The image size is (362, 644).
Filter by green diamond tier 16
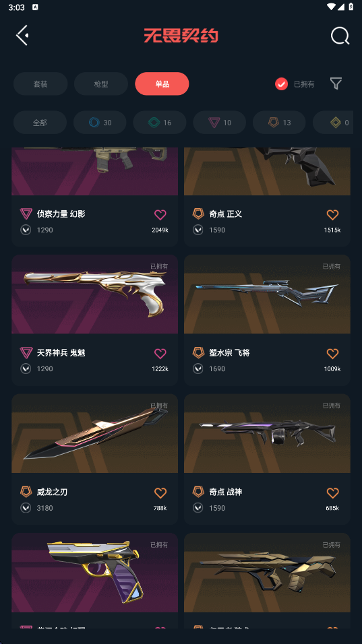point(159,123)
